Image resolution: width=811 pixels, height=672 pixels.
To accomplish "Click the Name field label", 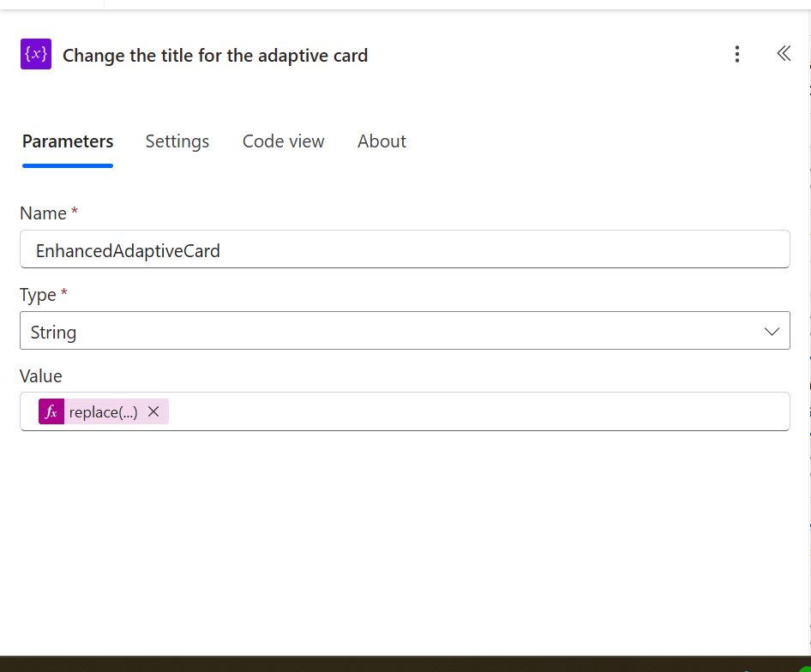I will pos(44,213).
